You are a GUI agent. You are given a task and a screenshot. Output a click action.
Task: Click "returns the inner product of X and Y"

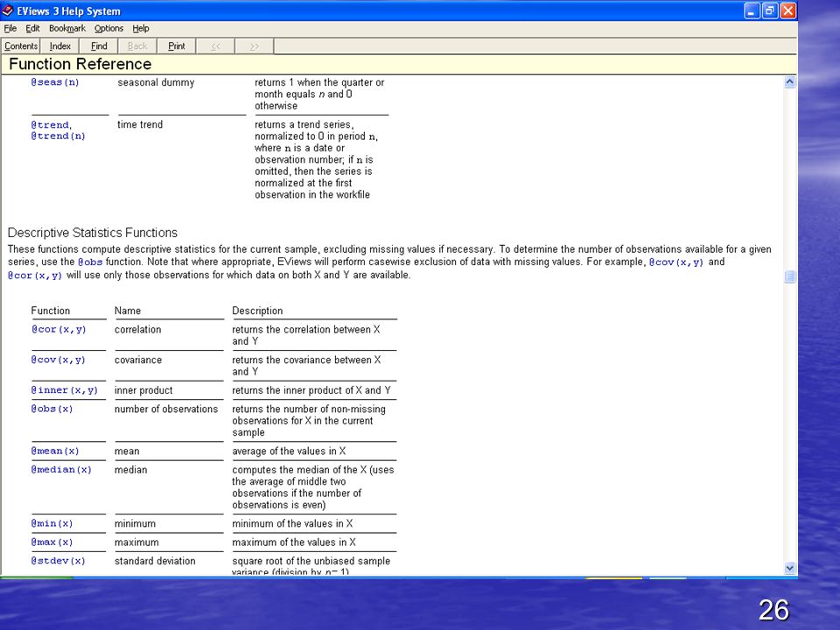pyautogui.click(x=311, y=390)
